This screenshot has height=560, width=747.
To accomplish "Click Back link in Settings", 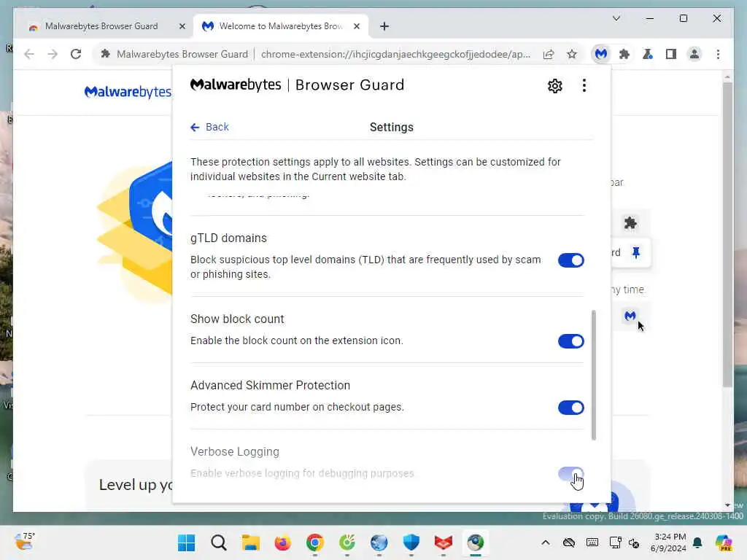I will (x=209, y=127).
